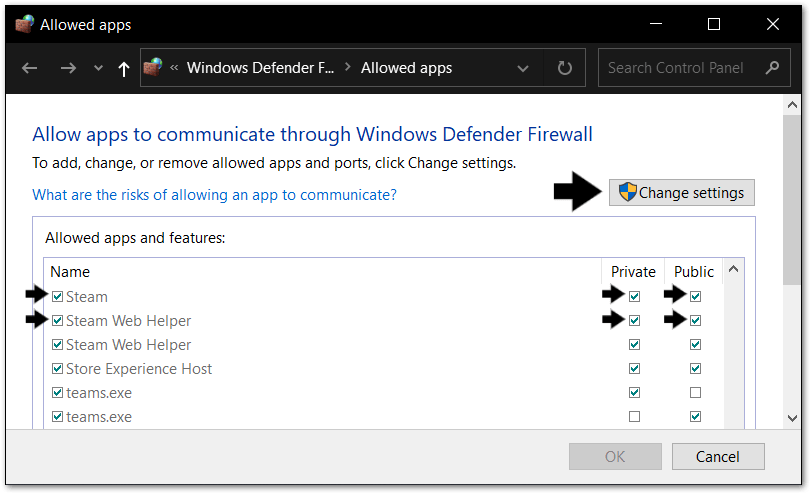Click the breadcrumb overflow double chevron
Screen dimensions: 811x494
click(x=174, y=68)
